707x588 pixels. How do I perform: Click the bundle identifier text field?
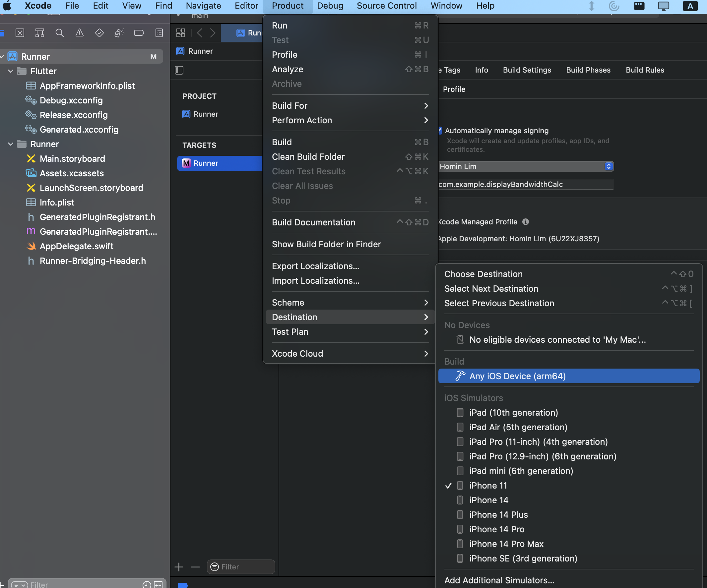[525, 184]
